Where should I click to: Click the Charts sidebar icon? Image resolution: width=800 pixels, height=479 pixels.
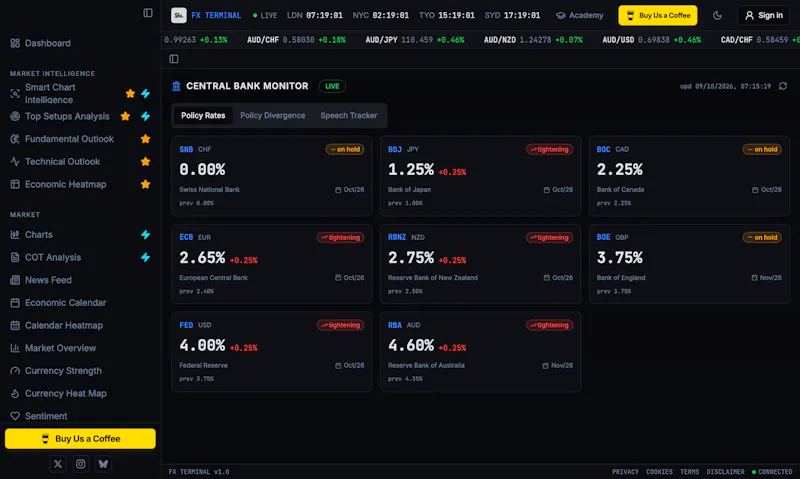coord(15,235)
